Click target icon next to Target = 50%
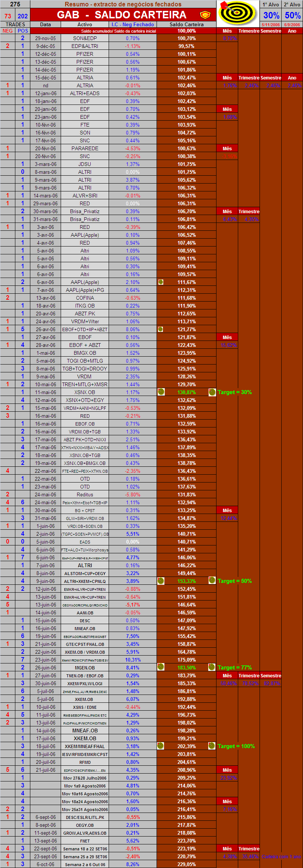The width and height of the screenshot is (303, 868). 212,581
